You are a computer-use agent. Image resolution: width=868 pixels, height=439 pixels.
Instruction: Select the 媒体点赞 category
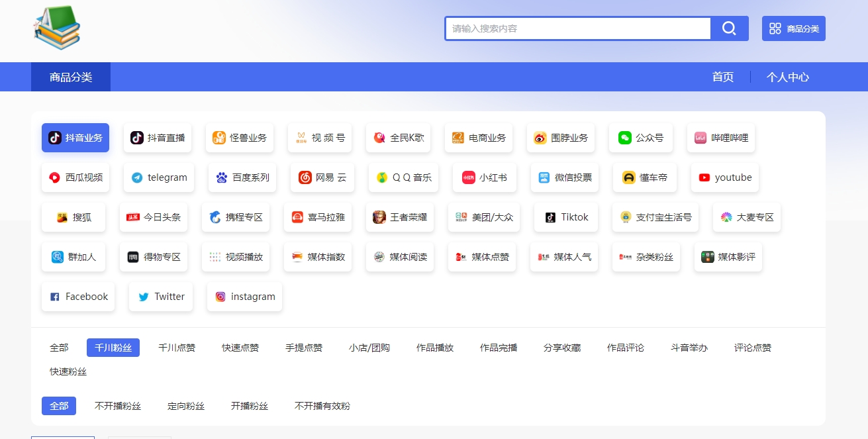pyautogui.click(x=482, y=257)
